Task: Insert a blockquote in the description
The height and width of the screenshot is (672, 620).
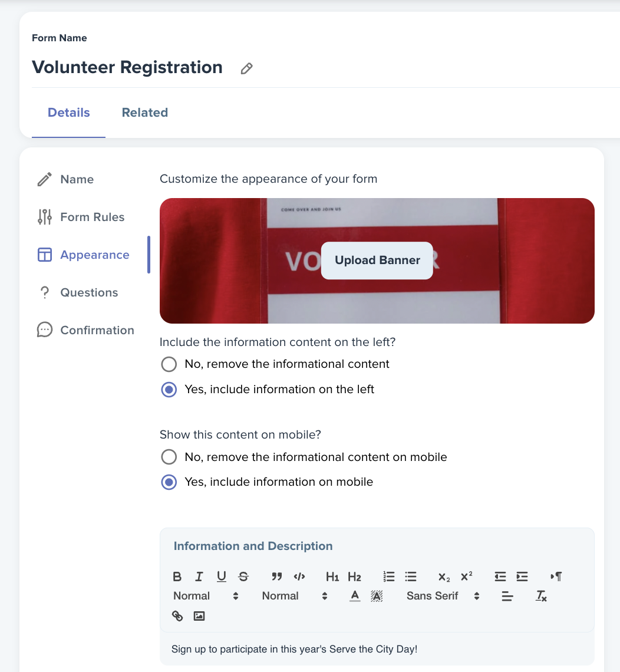Action: pyautogui.click(x=277, y=577)
